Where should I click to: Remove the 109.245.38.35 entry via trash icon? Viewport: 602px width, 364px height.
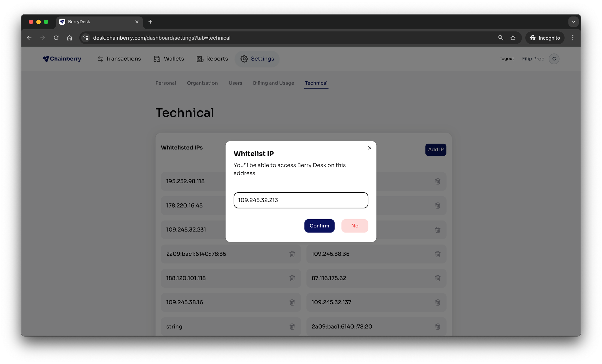tap(437, 254)
